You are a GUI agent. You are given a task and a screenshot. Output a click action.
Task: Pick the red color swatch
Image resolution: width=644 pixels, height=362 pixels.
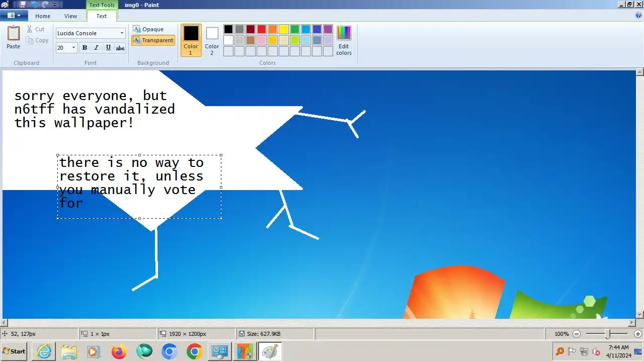point(262,29)
